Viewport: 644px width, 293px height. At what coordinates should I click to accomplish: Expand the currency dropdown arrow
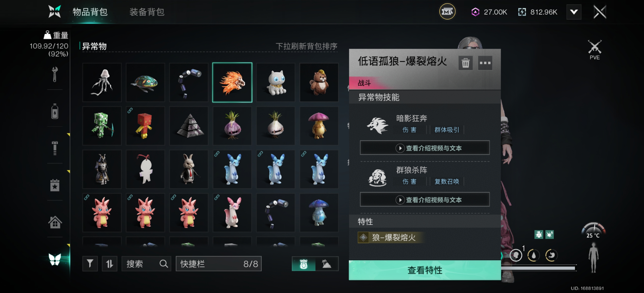(574, 12)
